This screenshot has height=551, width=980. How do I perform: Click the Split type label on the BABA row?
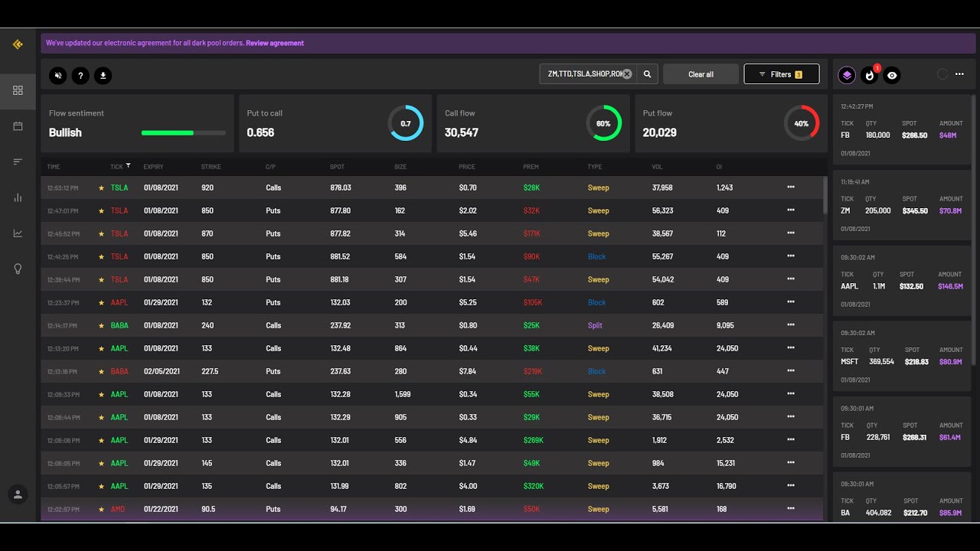point(595,325)
